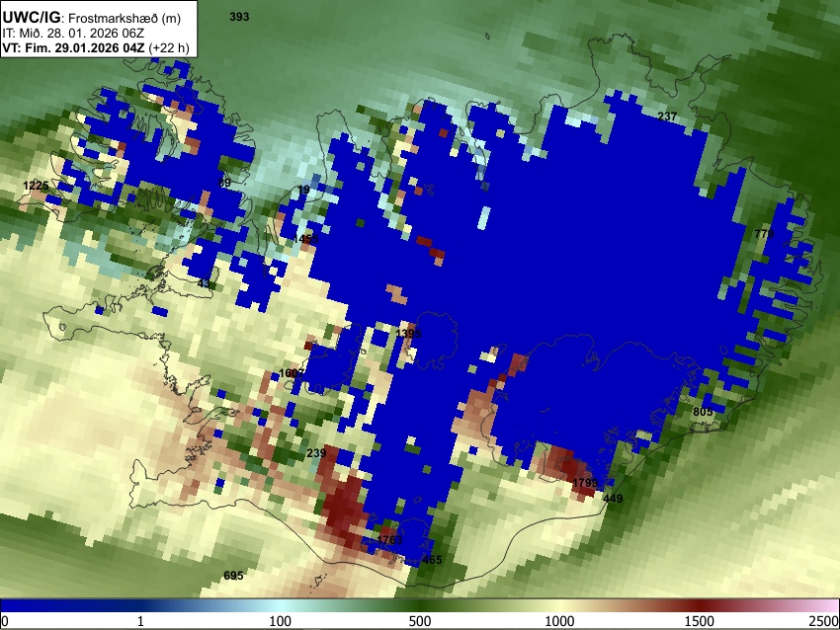Click the '2500' legend tick label
The height and width of the screenshot is (630, 840).
[824, 621]
